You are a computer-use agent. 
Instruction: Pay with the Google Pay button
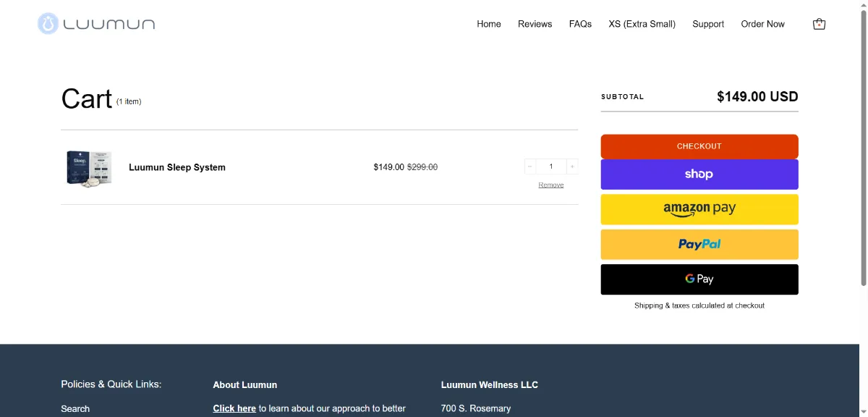point(699,279)
